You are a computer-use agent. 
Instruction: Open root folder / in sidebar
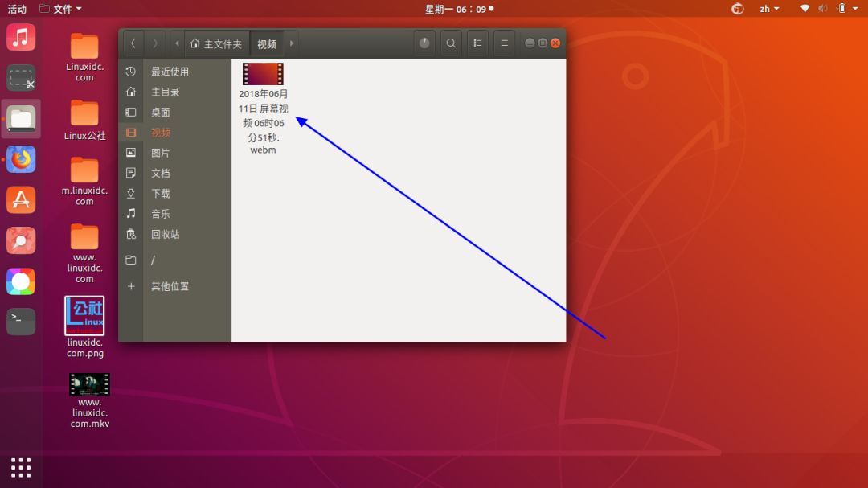click(154, 260)
